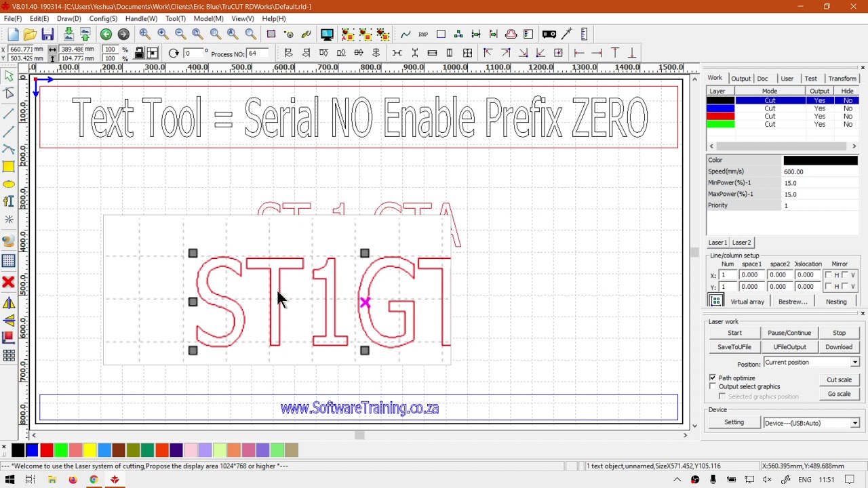Click the Import toolbar icon
The width and height of the screenshot is (868, 488).
coord(68,35)
